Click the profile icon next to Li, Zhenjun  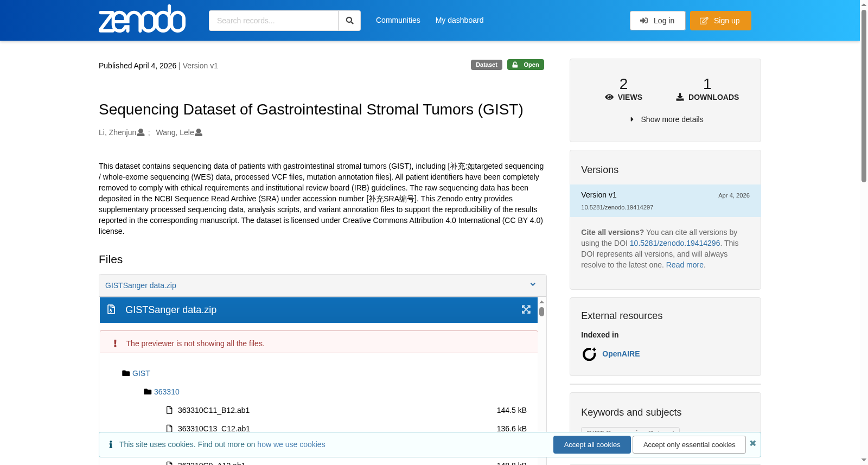point(141,132)
